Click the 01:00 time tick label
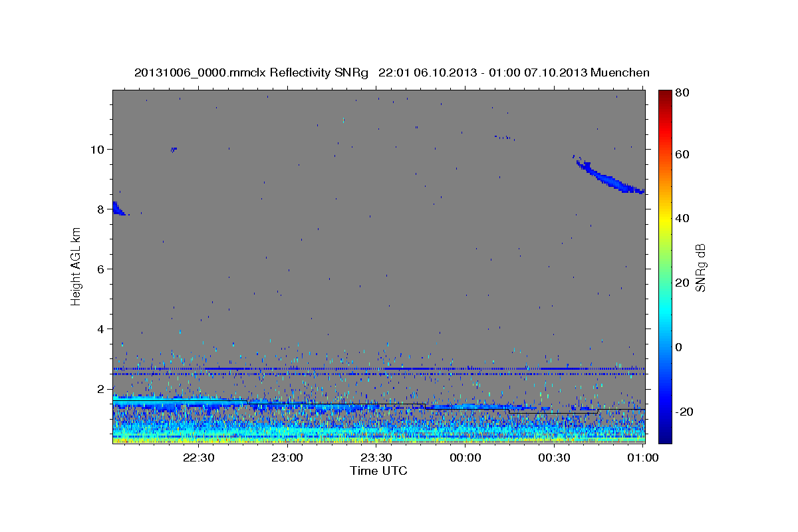This screenshot has width=798, height=532. point(643,458)
